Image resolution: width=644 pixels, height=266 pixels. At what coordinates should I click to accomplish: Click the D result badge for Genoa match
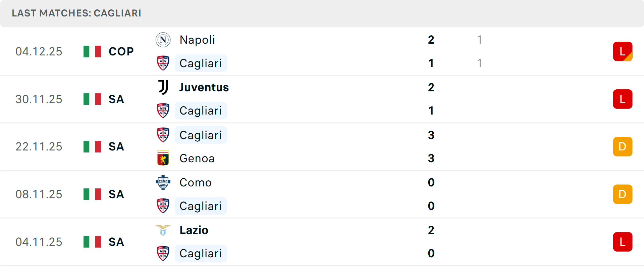click(623, 147)
